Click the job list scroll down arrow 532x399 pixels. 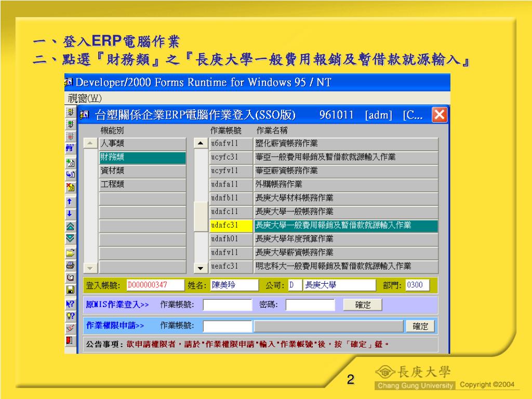click(201, 268)
